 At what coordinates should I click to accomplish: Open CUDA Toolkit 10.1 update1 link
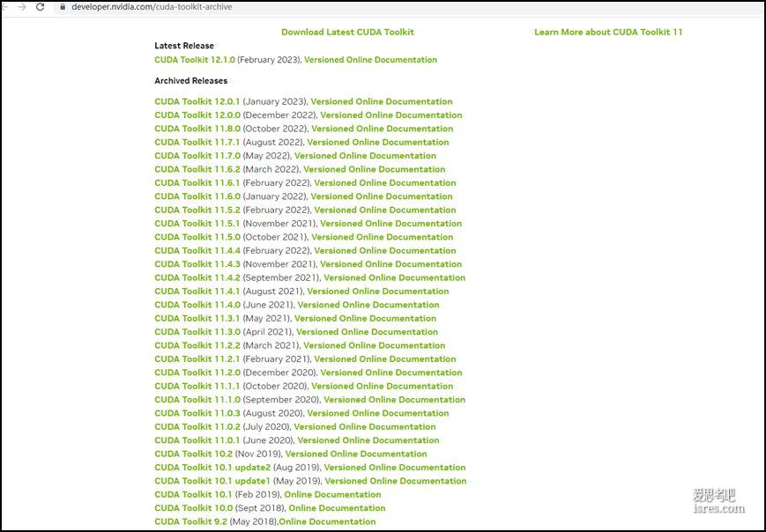[x=212, y=481]
